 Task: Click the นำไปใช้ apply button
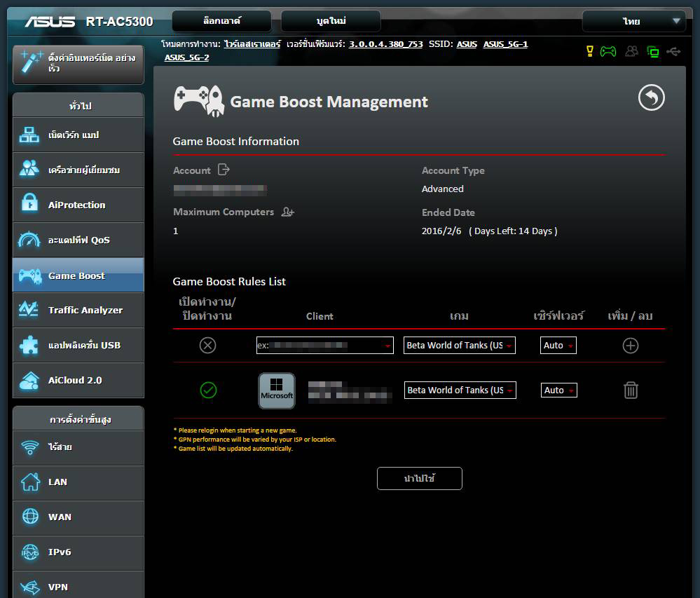click(x=420, y=478)
